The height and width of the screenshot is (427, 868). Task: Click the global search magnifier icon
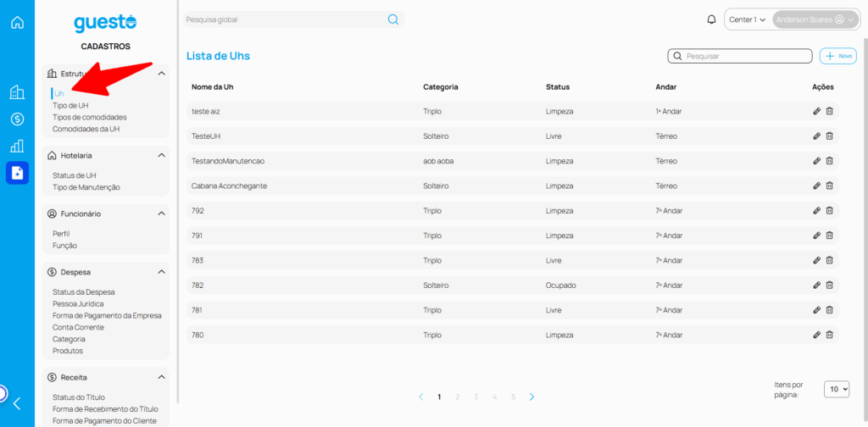pyautogui.click(x=393, y=19)
